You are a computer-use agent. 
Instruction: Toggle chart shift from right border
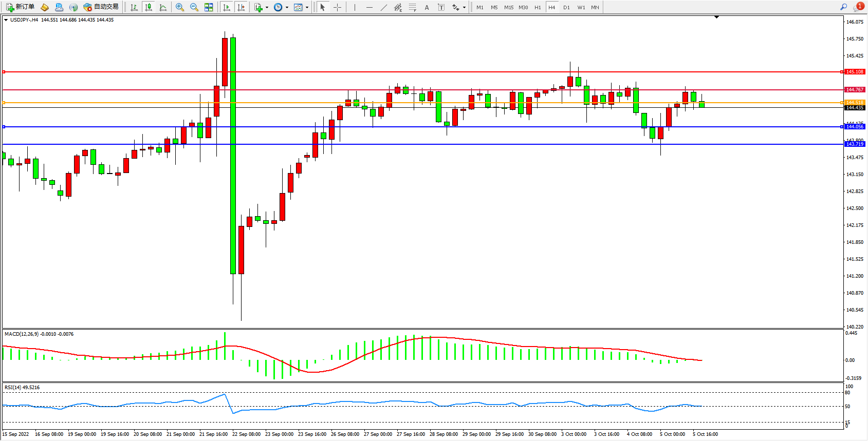point(241,7)
